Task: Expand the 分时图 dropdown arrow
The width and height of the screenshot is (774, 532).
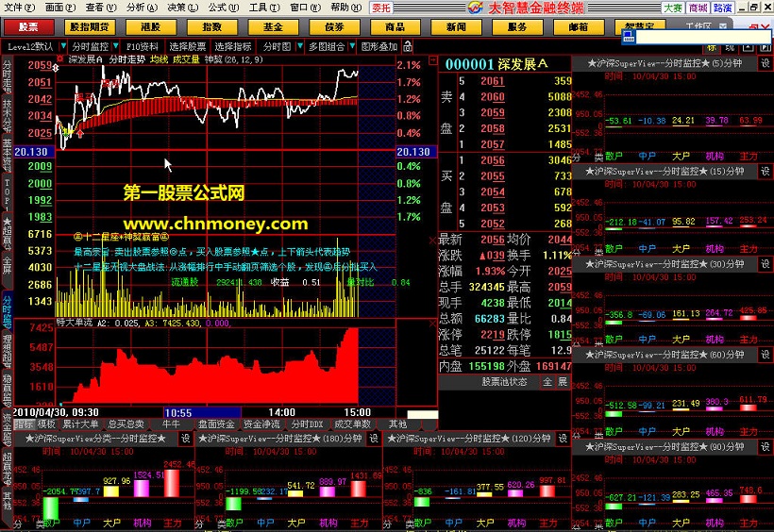Action: click(299, 46)
